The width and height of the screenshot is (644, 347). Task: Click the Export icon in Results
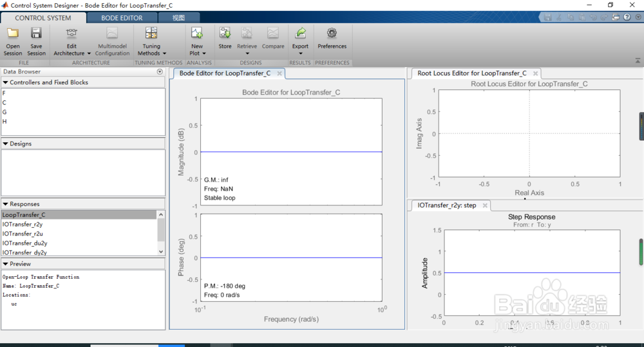coord(300,33)
